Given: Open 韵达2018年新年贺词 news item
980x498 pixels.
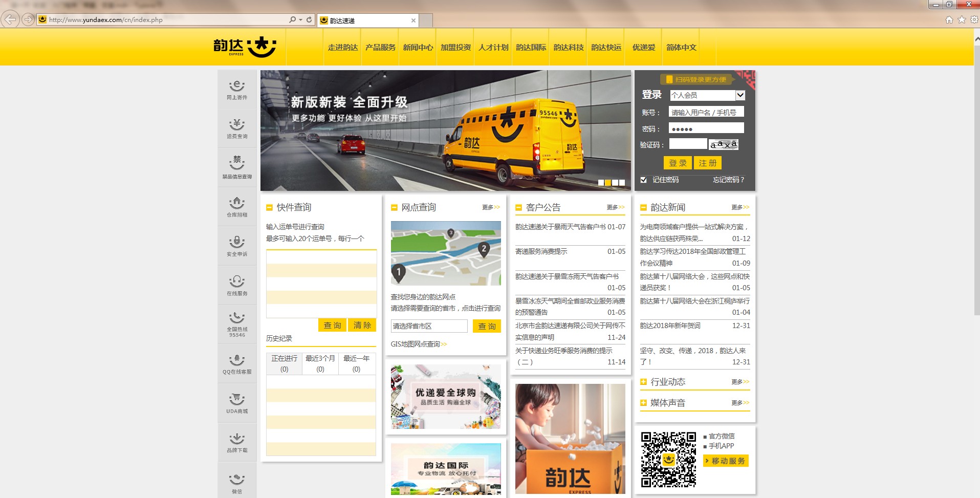Looking at the screenshot, I should tap(670, 326).
